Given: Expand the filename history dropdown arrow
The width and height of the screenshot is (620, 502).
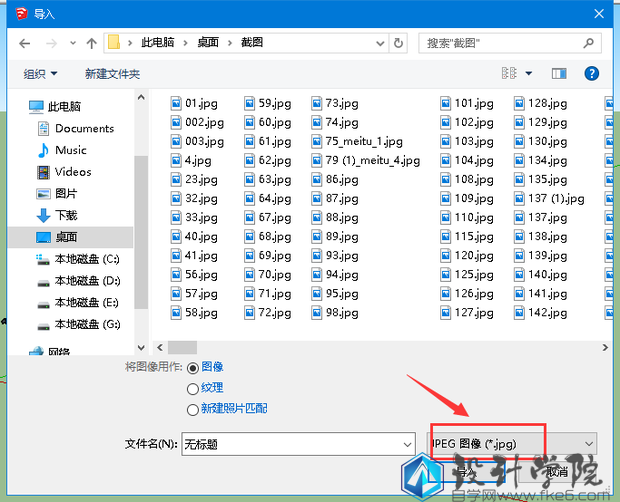Looking at the screenshot, I should (406, 443).
